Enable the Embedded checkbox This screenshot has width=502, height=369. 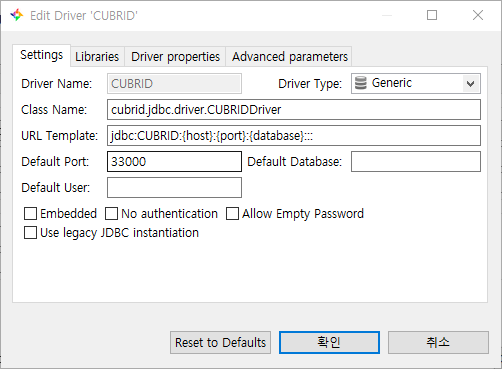click(30, 214)
